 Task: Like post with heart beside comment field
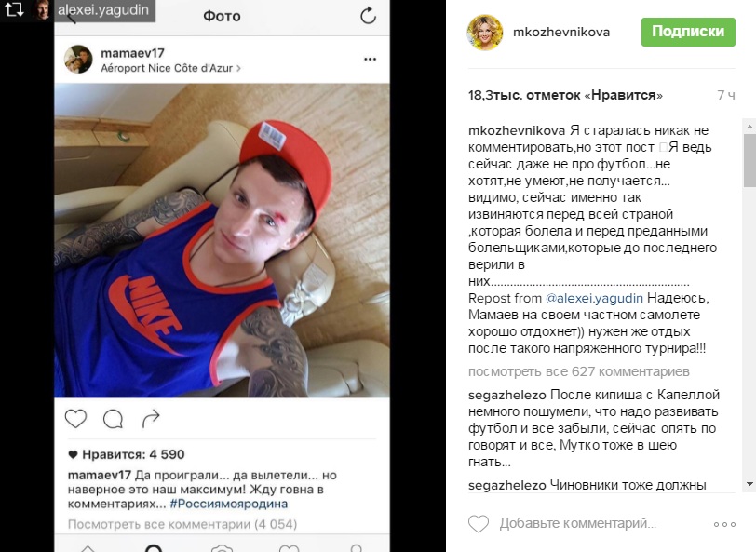(479, 523)
